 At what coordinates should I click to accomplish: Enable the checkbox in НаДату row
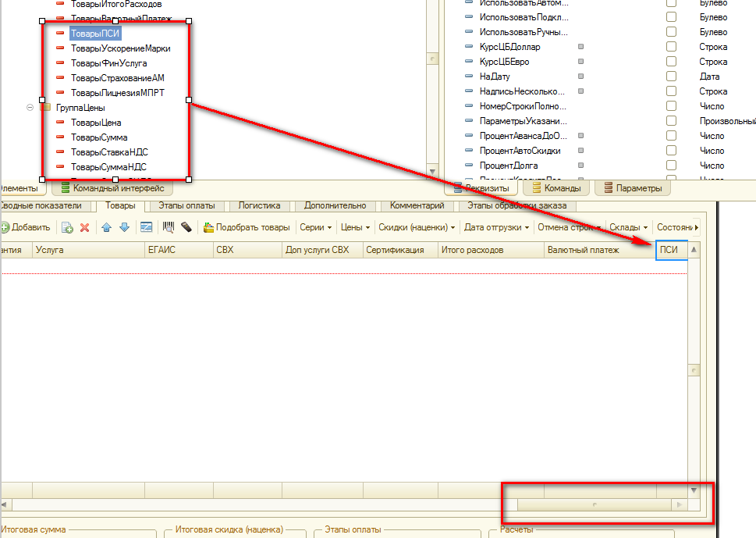pos(671,77)
